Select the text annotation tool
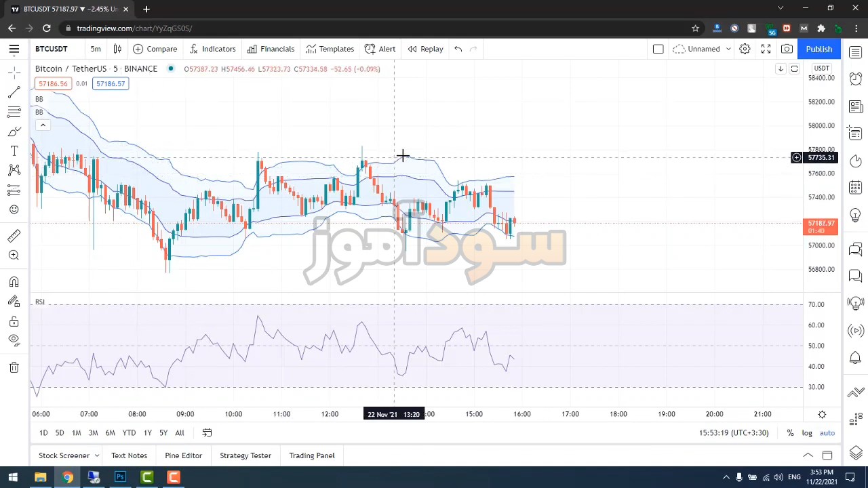The height and width of the screenshot is (488, 868). tap(14, 150)
